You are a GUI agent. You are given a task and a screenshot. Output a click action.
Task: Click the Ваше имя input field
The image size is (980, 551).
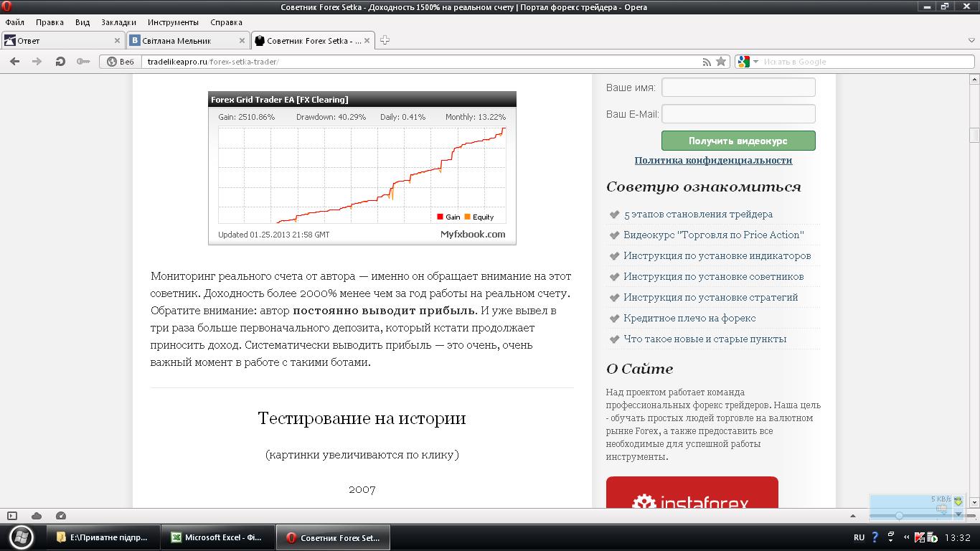tap(738, 88)
